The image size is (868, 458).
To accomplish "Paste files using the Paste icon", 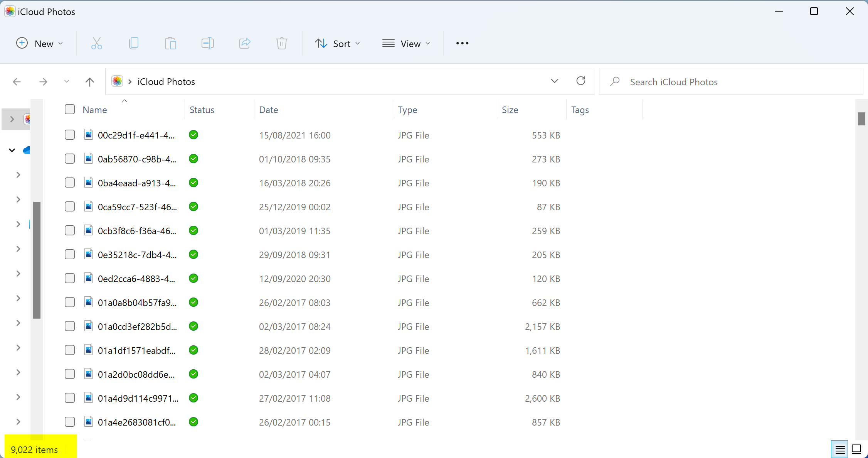I will coord(170,43).
